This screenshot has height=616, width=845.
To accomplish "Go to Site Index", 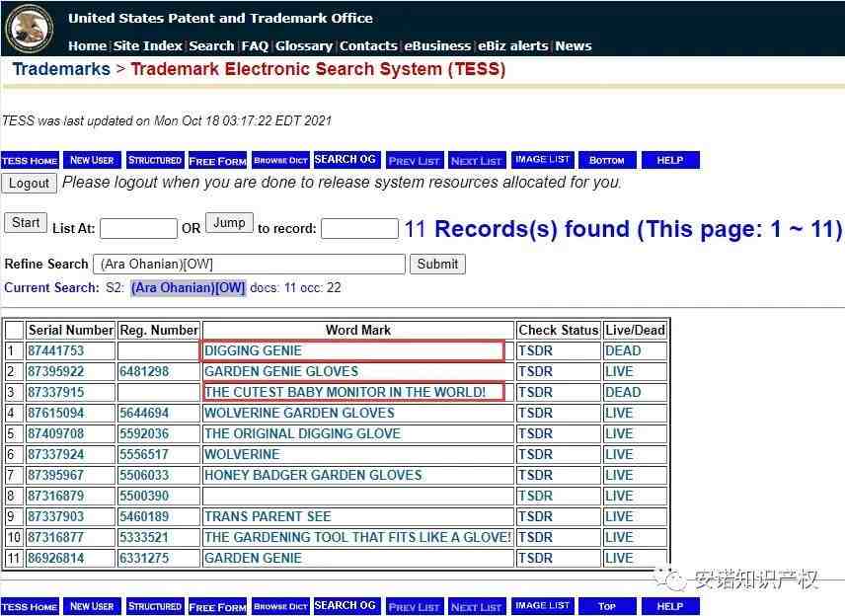I will pos(148,45).
